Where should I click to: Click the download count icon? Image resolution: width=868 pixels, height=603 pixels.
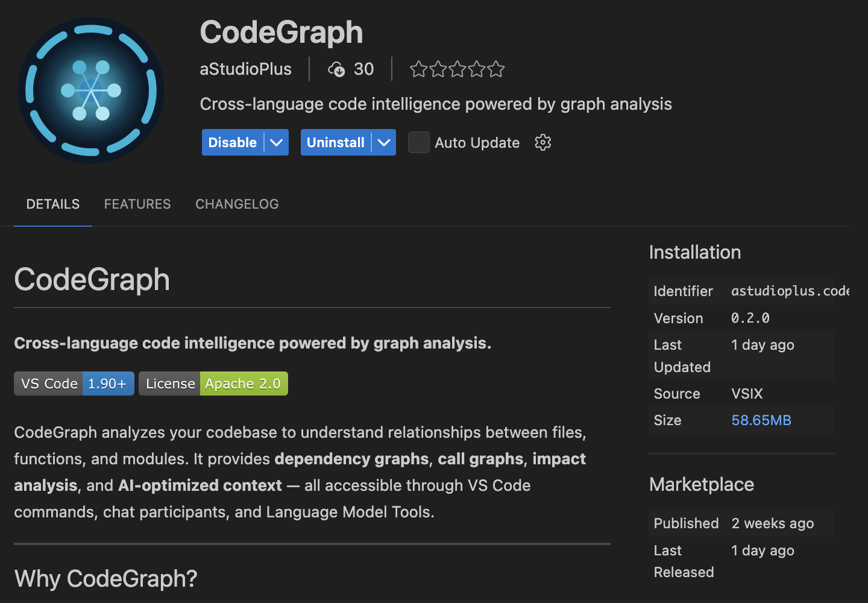[x=337, y=69]
